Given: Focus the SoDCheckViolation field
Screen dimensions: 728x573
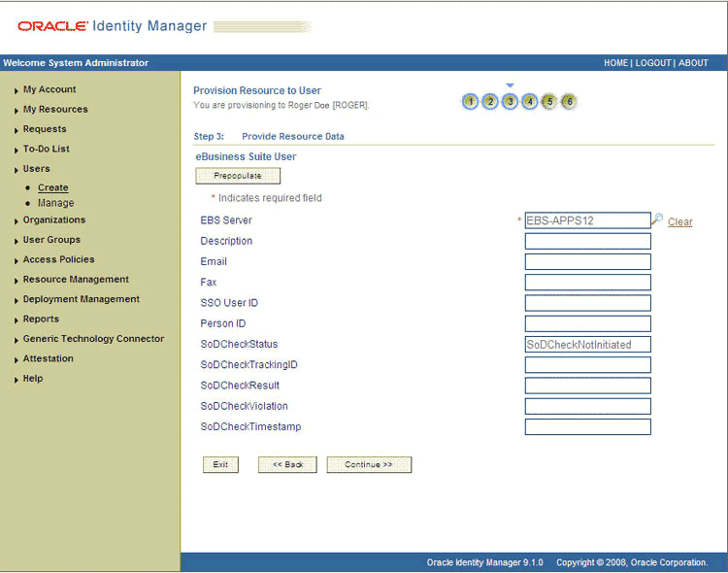Looking at the screenshot, I should coord(588,406).
